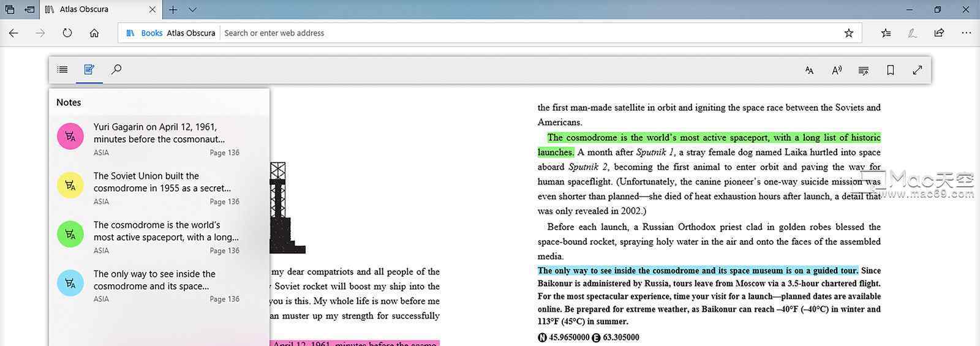Open Settings and more ellipsis menu
This screenshot has height=346, width=980.
point(967,33)
